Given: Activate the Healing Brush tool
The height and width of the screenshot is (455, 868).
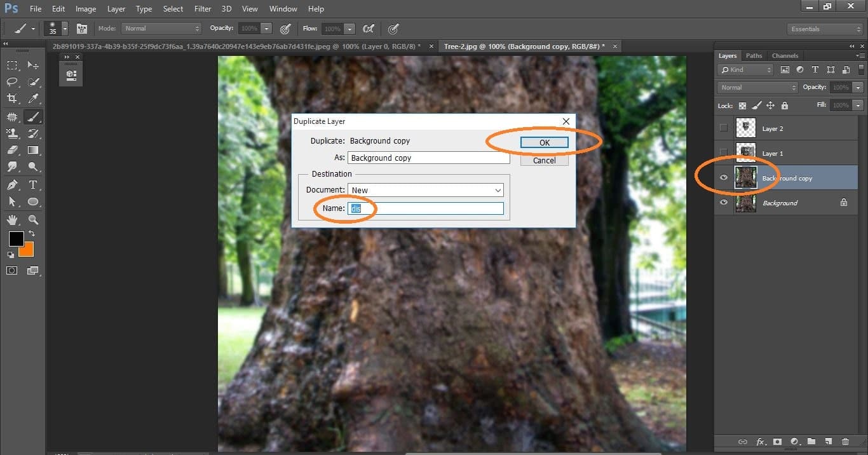Looking at the screenshot, I should pyautogui.click(x=11, y=116).
